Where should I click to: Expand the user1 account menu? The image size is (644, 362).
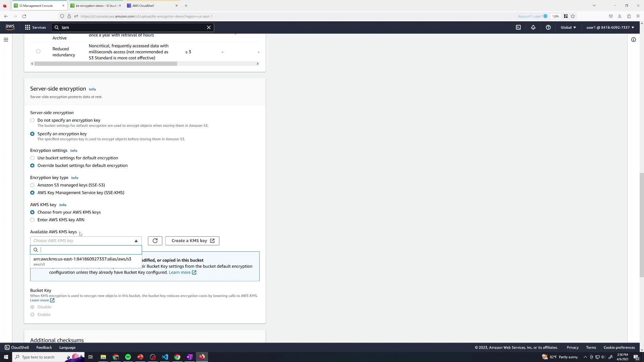click(610, 27)
